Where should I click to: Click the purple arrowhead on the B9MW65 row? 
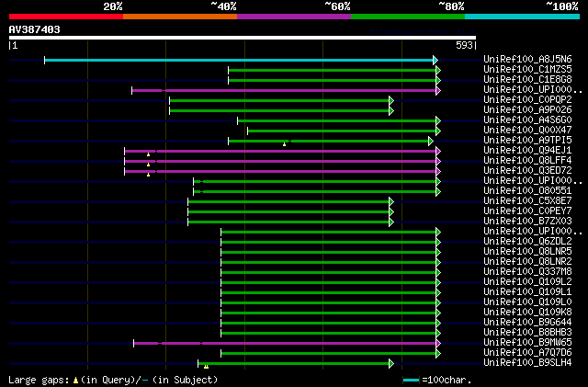[x=438, y=343]
